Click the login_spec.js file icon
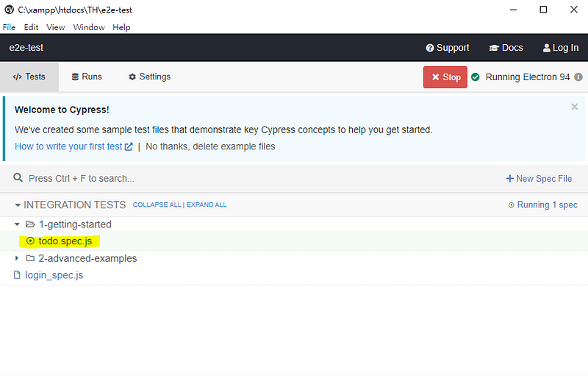The image size is (588, 376). 18,275
